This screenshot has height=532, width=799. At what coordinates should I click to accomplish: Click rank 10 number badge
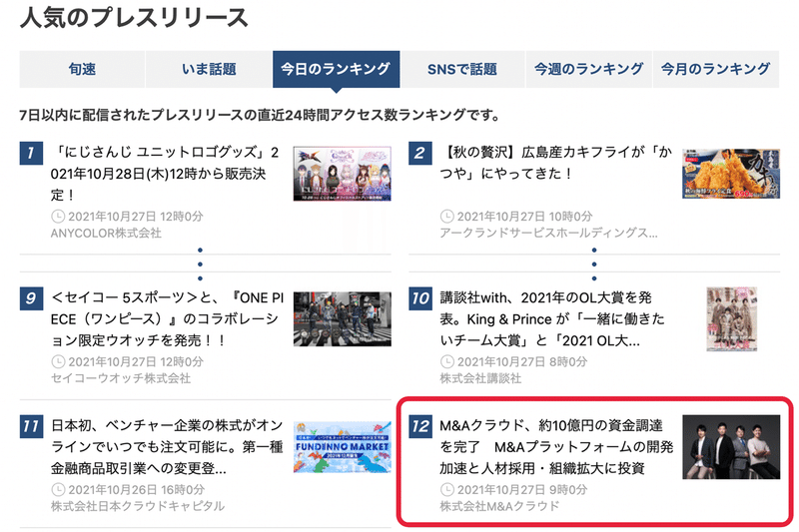[x=419, y=298]
